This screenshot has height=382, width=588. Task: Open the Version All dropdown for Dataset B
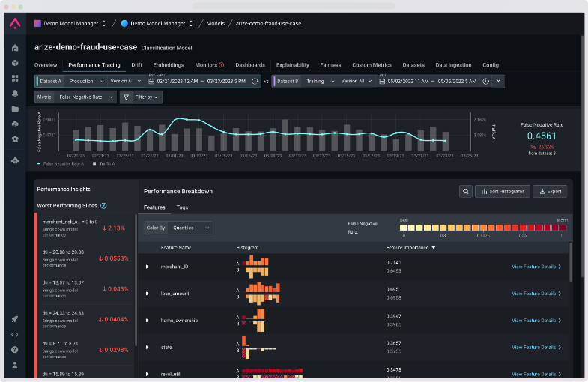pos(357,82)
